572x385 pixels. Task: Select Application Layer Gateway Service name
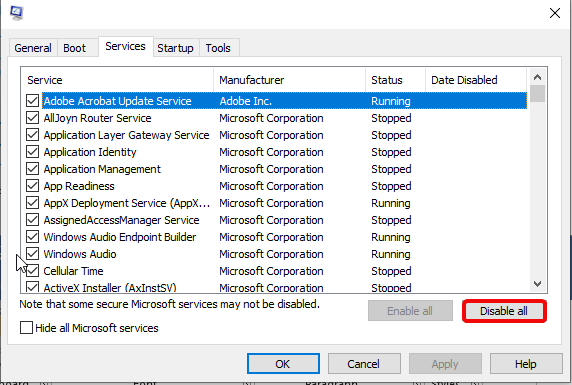127,135
